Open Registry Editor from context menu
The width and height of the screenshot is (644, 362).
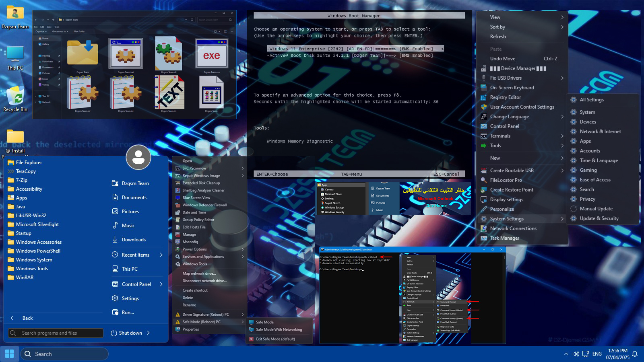coord(522,97)
